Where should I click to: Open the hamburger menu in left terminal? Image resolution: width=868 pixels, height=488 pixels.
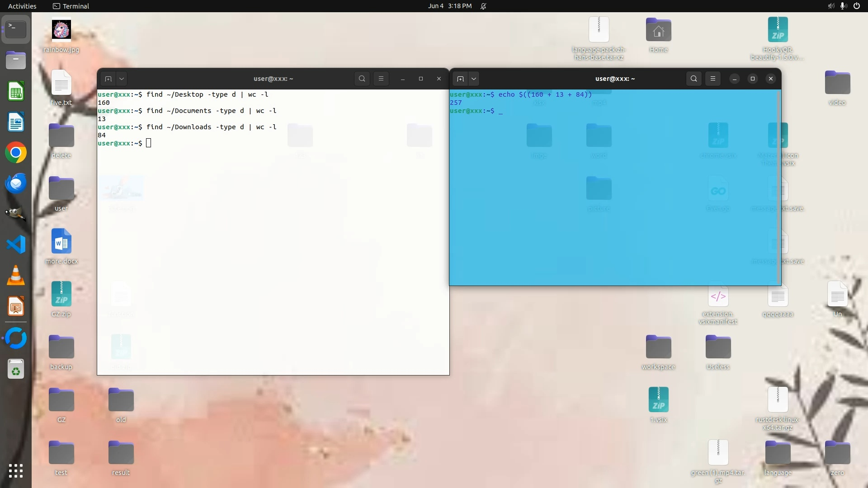click(381, 79)
